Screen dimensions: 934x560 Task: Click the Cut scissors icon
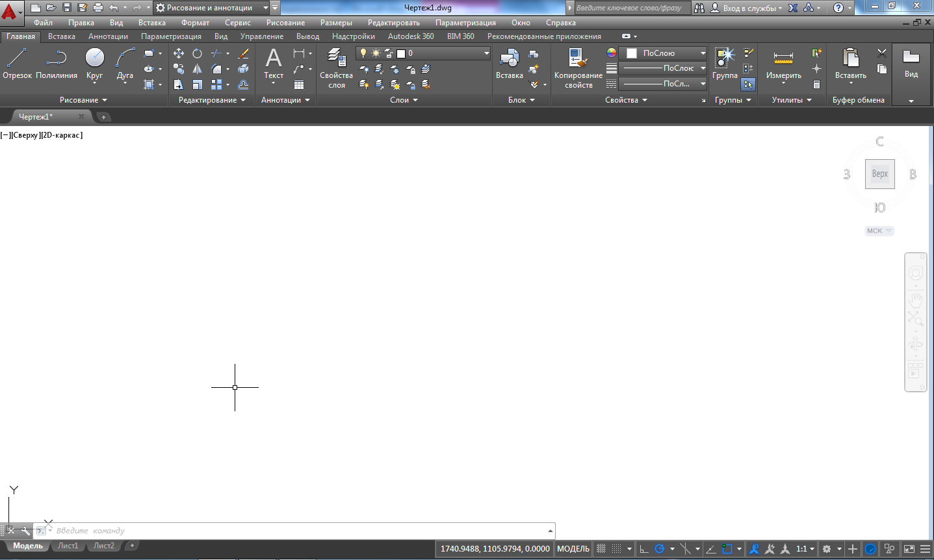(882, 53)
